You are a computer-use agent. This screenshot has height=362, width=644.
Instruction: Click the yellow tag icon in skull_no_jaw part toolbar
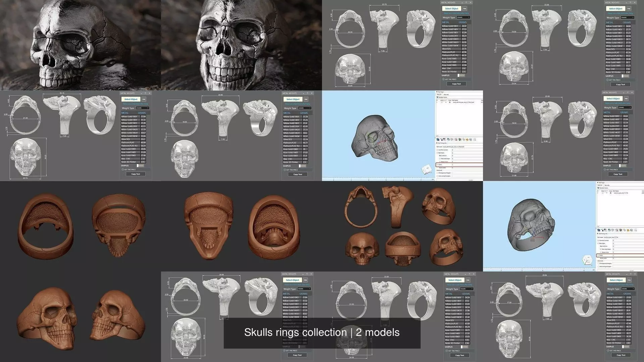point(628,230)
